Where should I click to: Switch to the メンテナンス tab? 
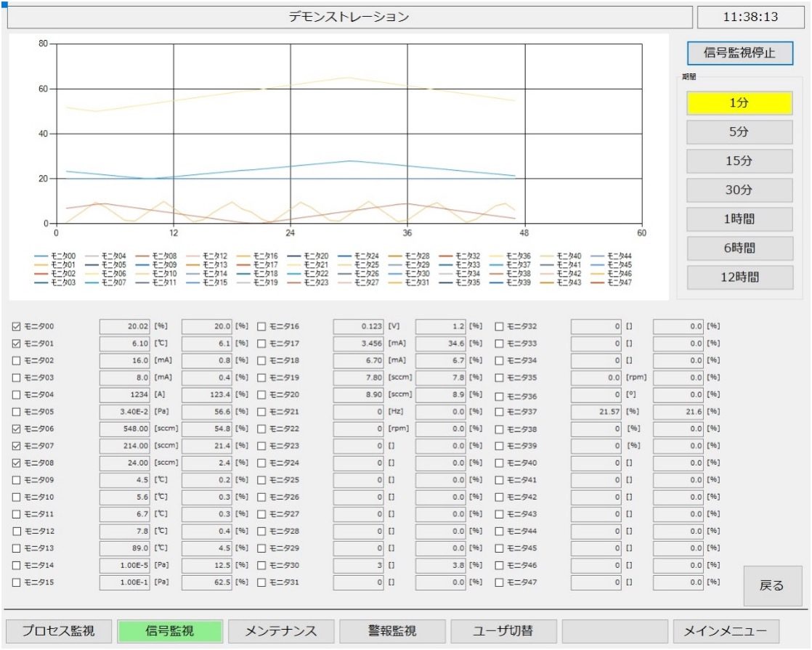pyautogui.click(x=281, y=631)
